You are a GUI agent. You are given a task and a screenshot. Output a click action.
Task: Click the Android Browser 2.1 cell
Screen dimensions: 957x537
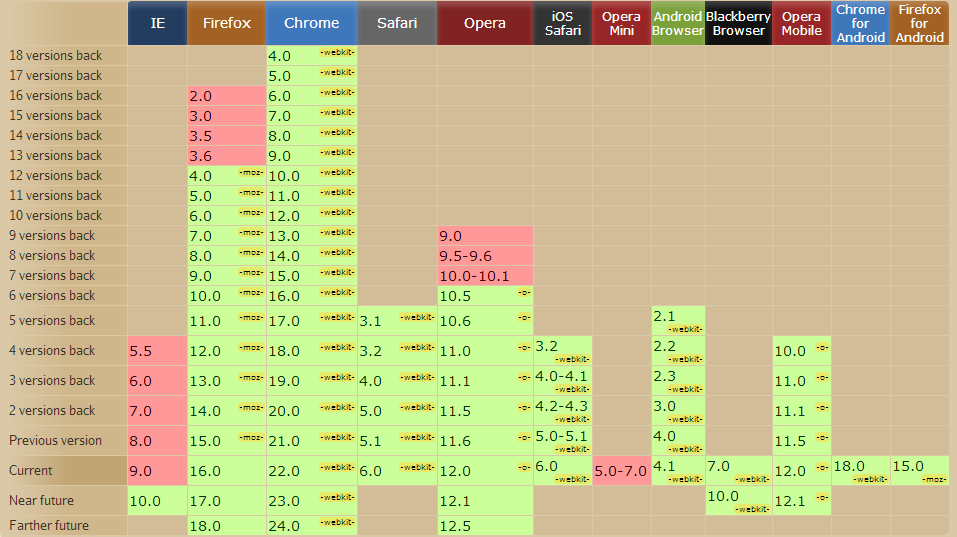point(677,320)
